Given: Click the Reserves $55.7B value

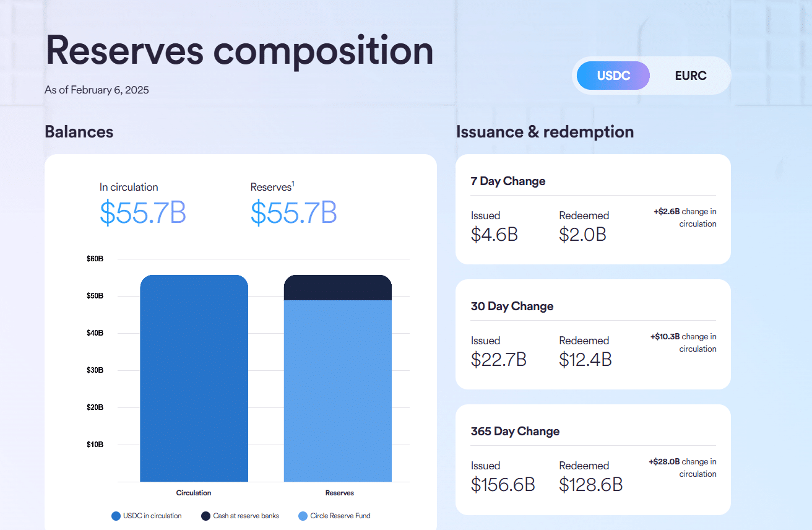Looking at the screenshot, I should click(294, 212).
